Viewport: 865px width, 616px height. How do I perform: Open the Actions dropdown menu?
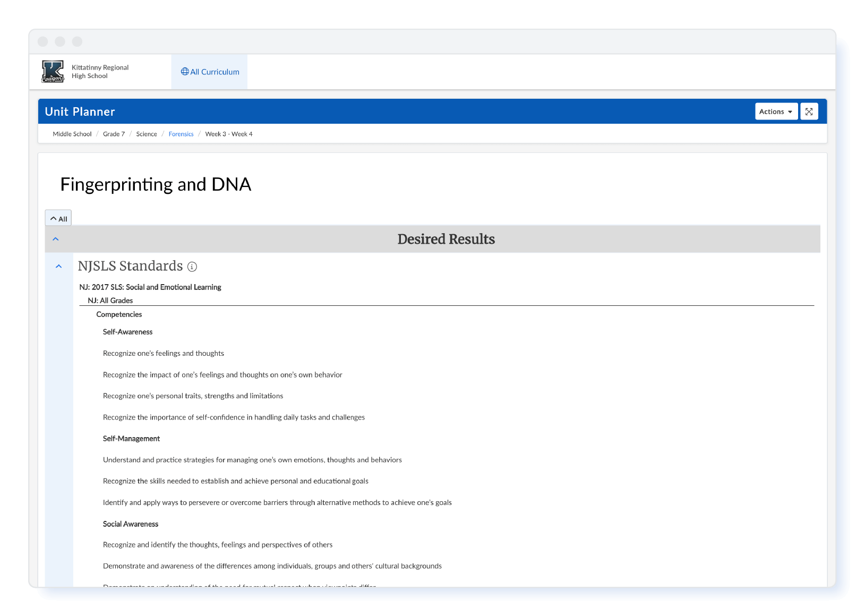[x=776, y=112]
